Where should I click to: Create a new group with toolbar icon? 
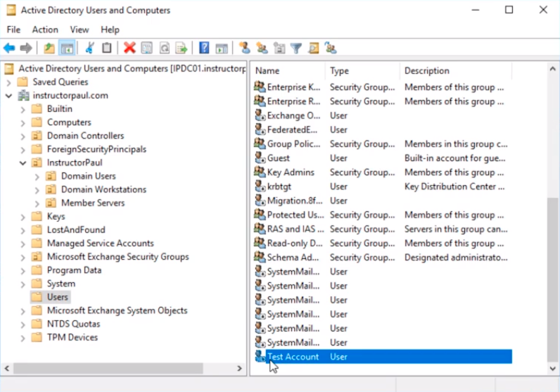tap(262, 48)
